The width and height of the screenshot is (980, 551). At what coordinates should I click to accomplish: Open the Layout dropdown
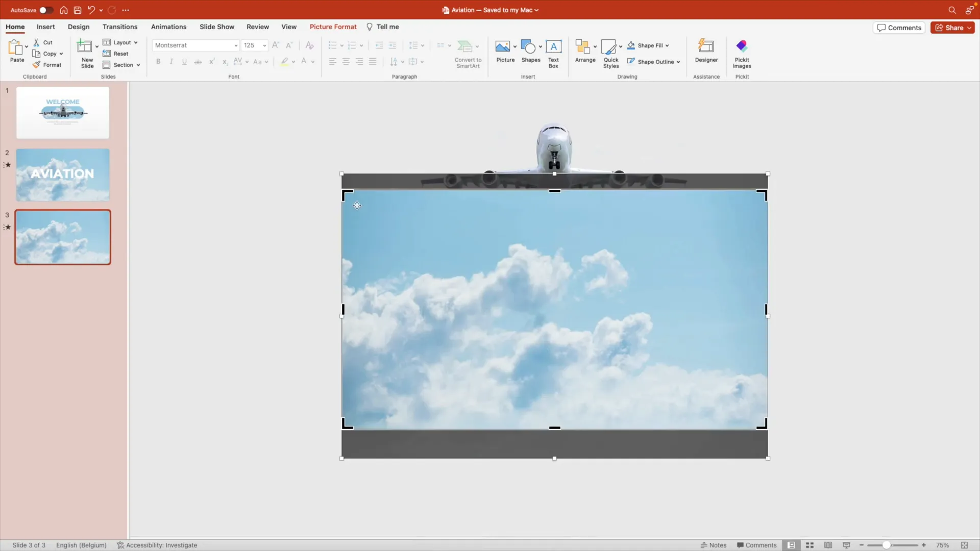point(120,42)
